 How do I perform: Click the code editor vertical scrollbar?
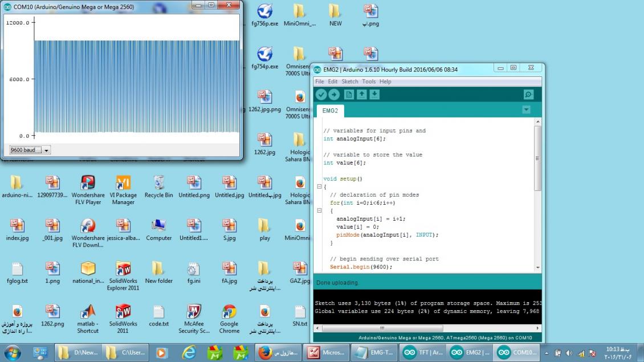coord(537,160)
